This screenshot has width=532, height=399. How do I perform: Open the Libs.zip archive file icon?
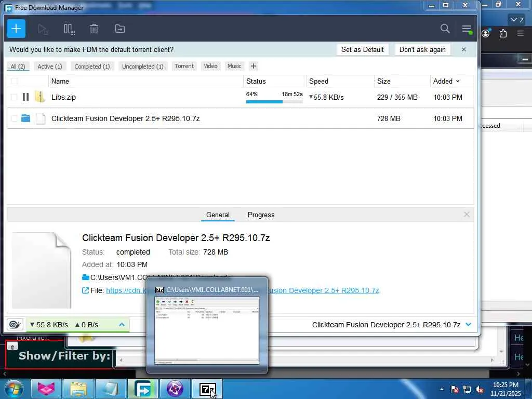[40, 97]
